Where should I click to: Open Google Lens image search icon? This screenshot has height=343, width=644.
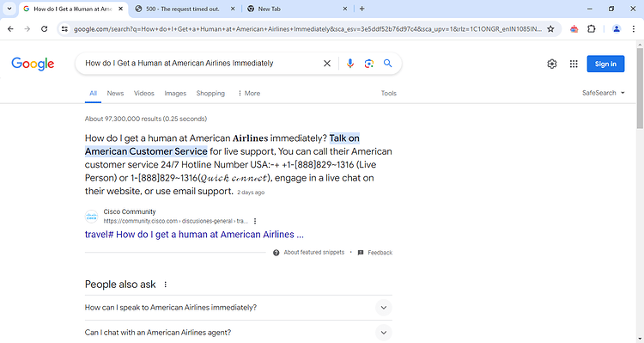[369, 64]
